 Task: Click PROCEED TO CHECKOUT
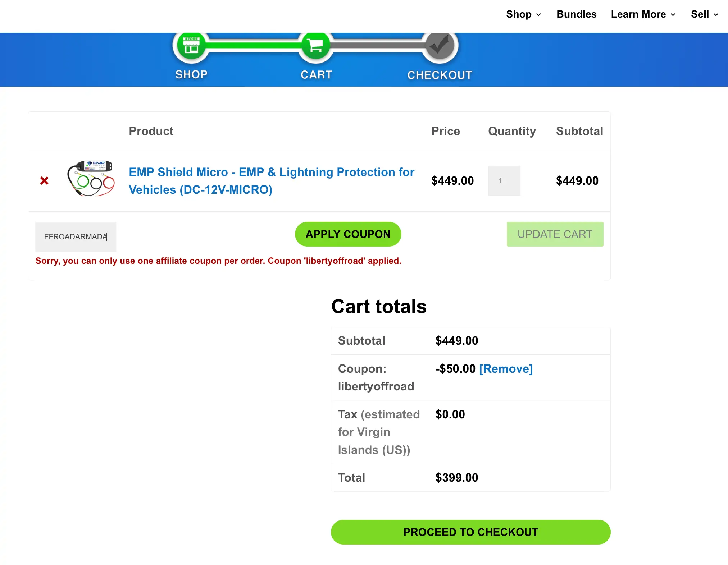(x=470, y=532)
